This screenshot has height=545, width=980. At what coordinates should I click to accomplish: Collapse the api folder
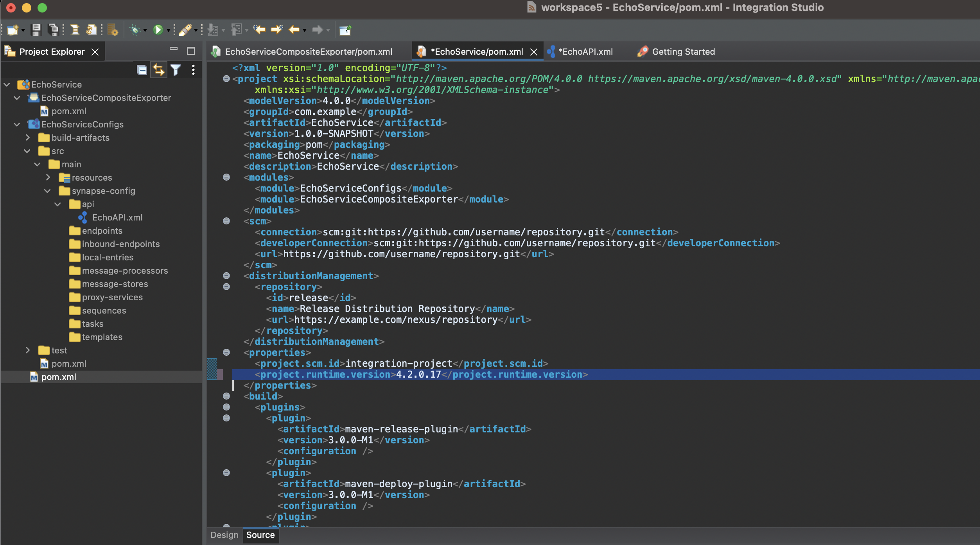click(58, 204)
